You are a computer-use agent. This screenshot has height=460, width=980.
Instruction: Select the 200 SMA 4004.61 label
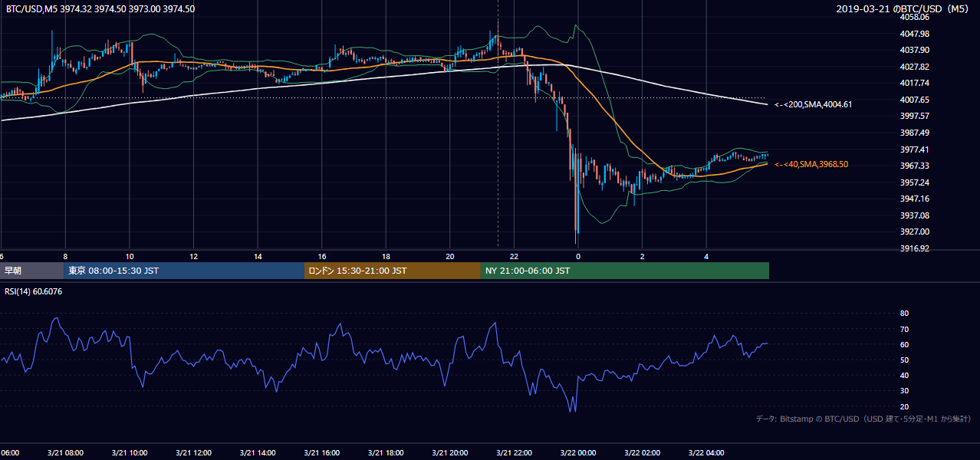coord(812,104)
